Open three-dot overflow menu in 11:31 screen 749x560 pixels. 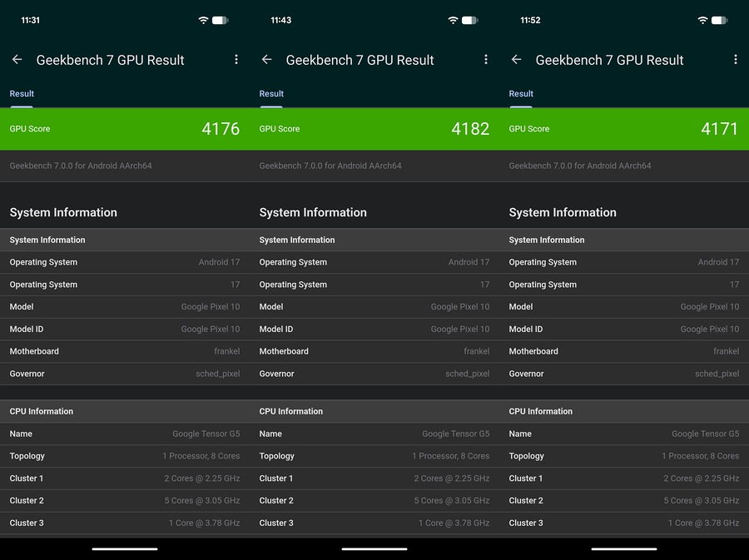pyautogui.click(x=236, y=60)
